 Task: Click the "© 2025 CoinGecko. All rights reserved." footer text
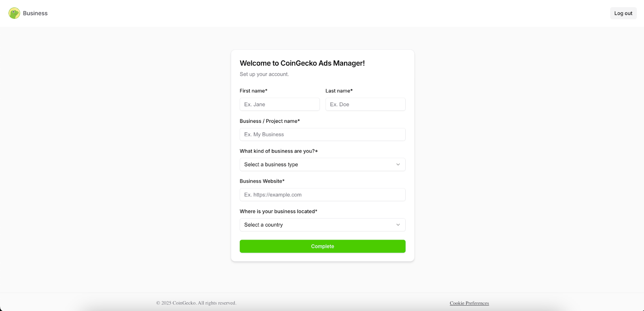[196, 303]
